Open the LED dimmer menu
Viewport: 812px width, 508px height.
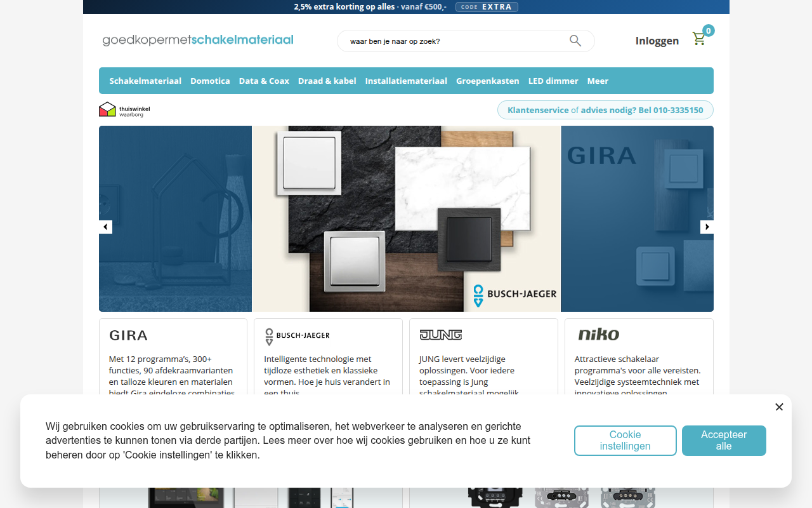click(553, 81)
